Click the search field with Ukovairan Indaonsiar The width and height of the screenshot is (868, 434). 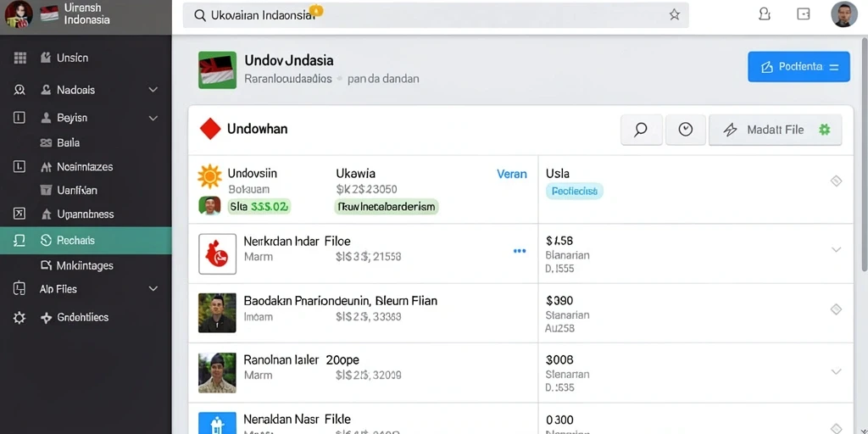tap(436, 15)
